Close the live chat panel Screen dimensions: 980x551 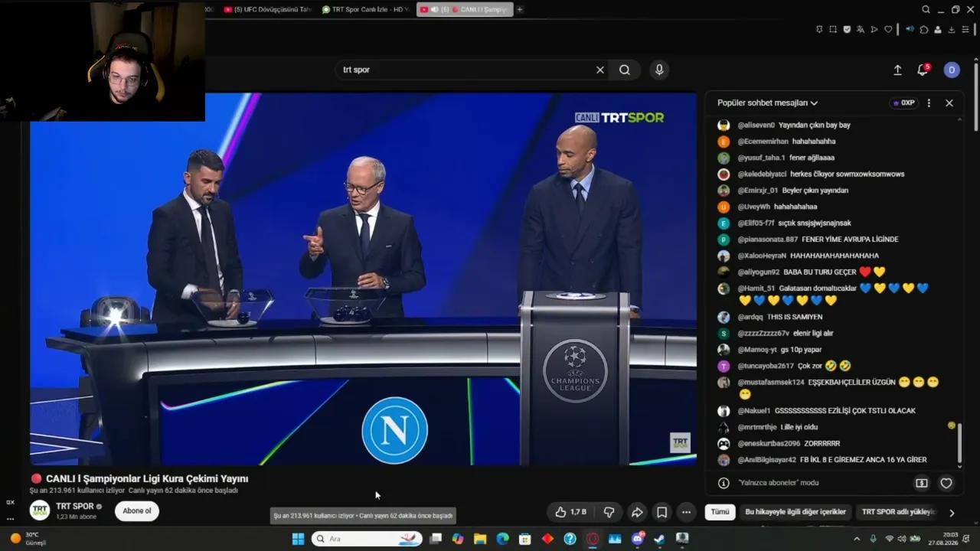coord(949,103)
